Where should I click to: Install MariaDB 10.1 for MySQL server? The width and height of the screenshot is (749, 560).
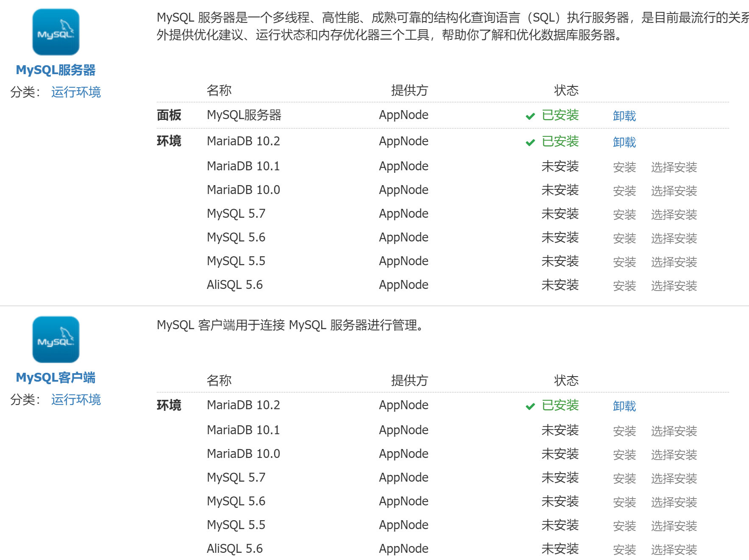coord(624,167)
